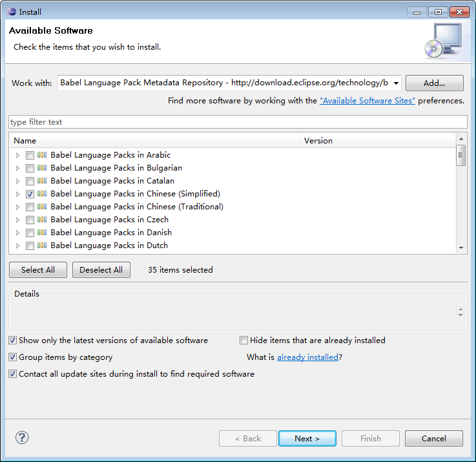Focus the type filter text field
This screenshot has height=462, width=476.
(x=238, y=122)
